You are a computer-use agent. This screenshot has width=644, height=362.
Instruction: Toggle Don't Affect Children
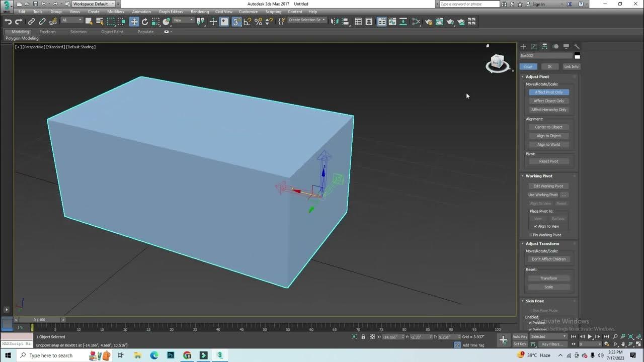pyautogui.click(x=549, y=259)
